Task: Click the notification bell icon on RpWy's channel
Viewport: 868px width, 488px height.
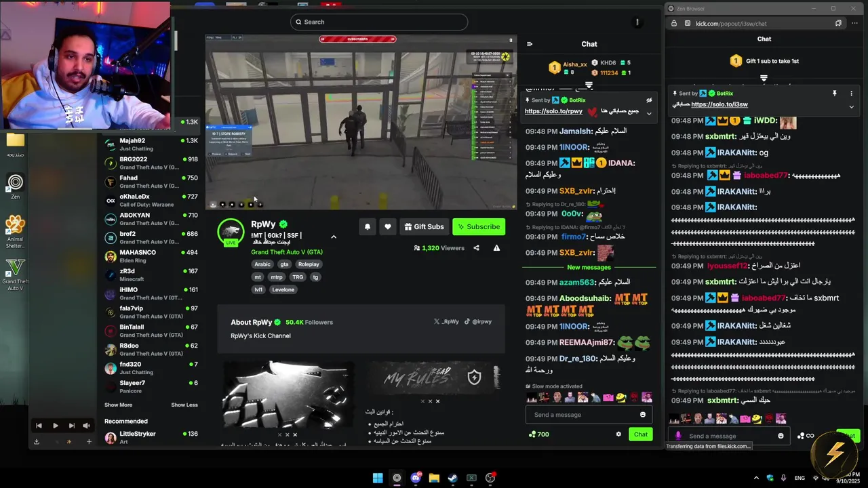Action: (368, 227)
